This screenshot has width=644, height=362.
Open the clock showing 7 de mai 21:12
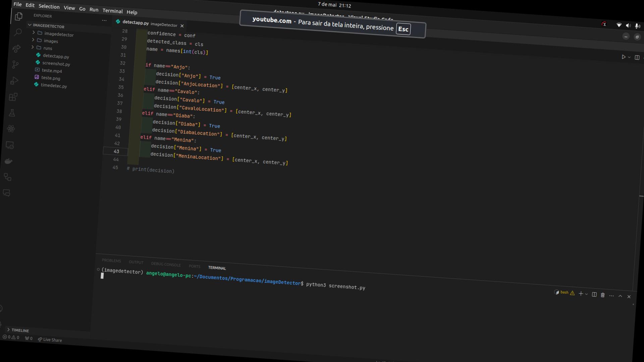click(x=334, y=5)
